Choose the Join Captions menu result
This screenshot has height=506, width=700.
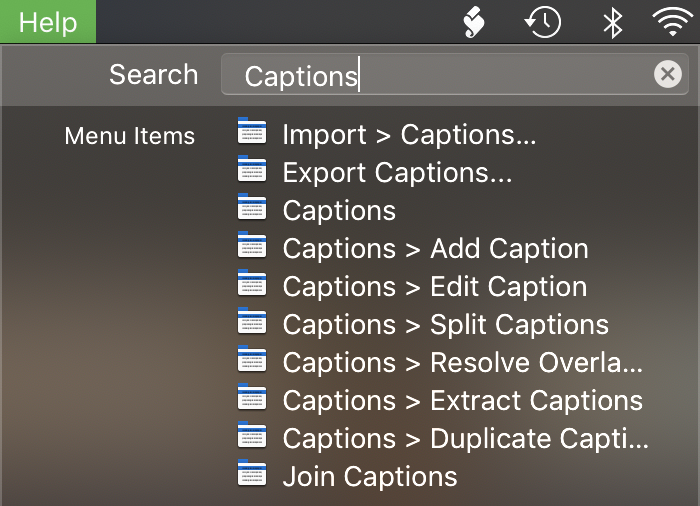click(369, 477)
